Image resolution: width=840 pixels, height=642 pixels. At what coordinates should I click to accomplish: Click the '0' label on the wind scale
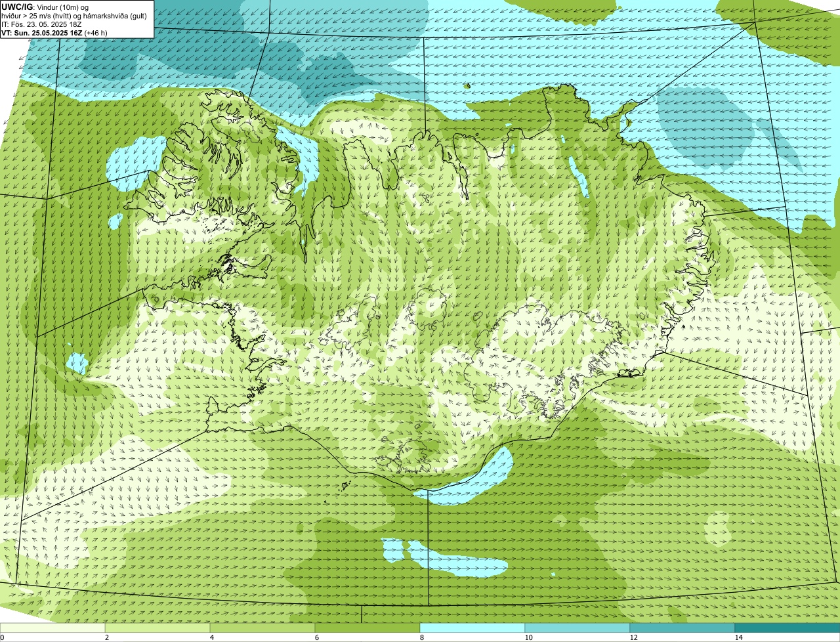[x=3, y=637]
